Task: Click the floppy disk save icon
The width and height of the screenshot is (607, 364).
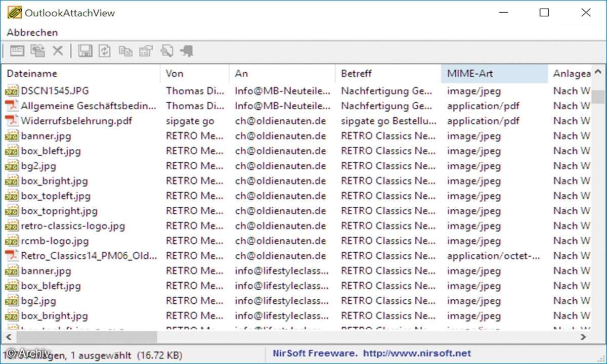Action: [x=85, y=51]
